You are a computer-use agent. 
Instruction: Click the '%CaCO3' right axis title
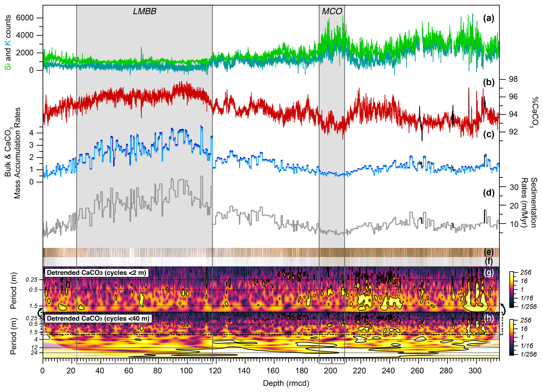[534, 112]
